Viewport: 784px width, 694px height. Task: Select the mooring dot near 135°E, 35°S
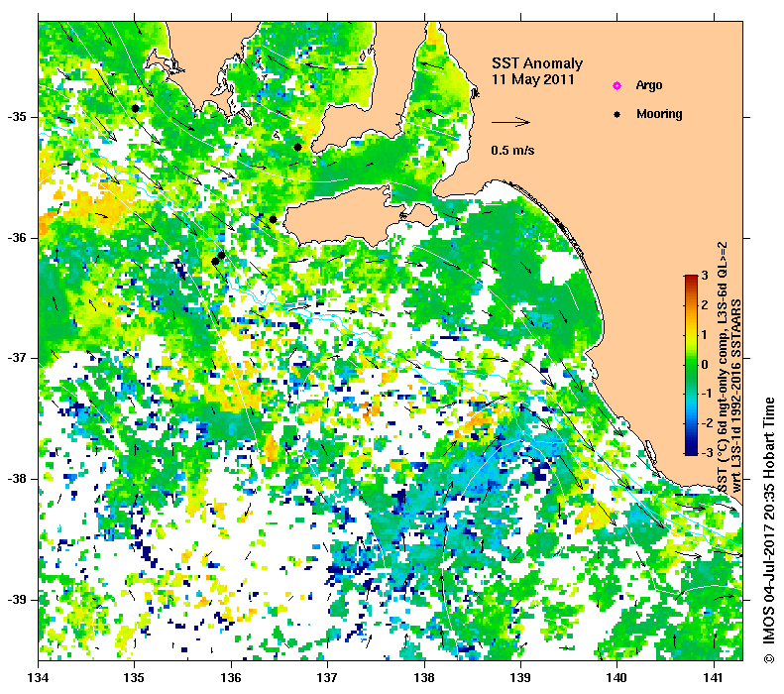(x=135, y=108)
